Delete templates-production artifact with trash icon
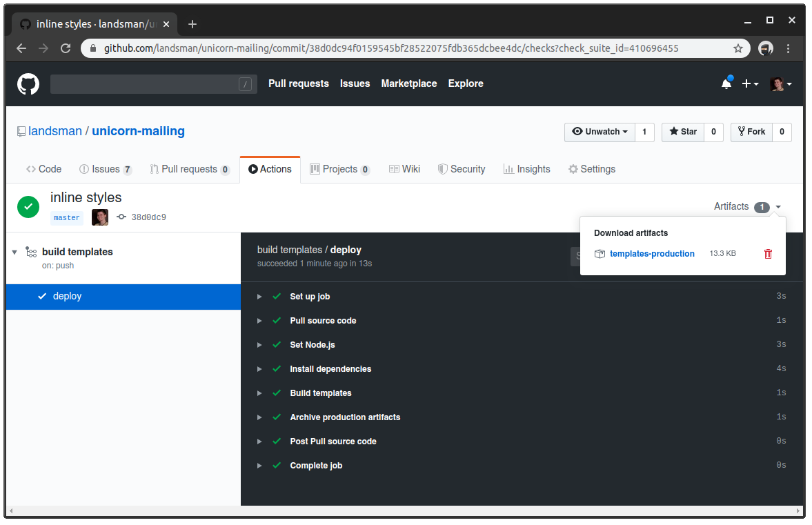Screen dimensions: 812x525 click(x=768, y=254)
